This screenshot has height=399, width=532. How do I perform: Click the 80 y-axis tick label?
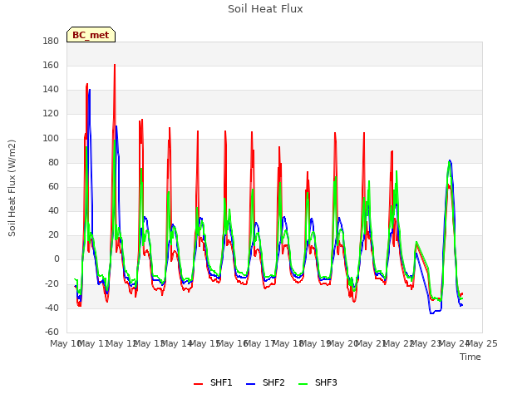(x=53, y=162)
